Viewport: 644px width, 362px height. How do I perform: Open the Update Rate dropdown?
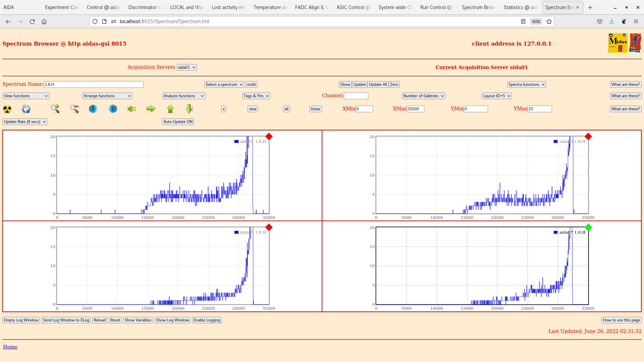click(25, 122)
